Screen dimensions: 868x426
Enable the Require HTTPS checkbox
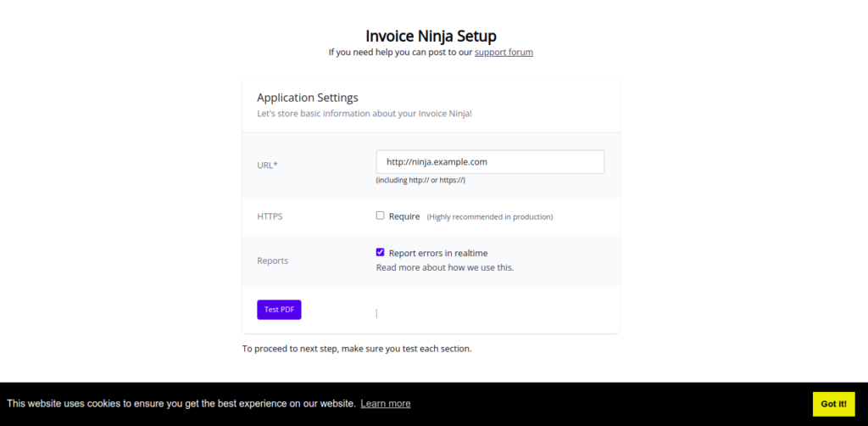point(381,216)
